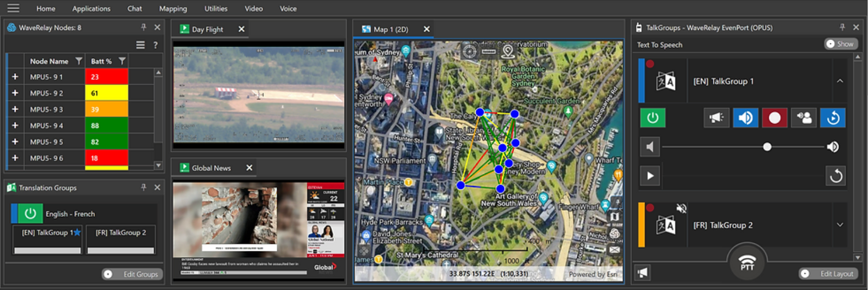The image size is (868, 290).
Task: Toggle the Text To Speech Show switch
Action: pyautogui.click(x=839, y=44)
